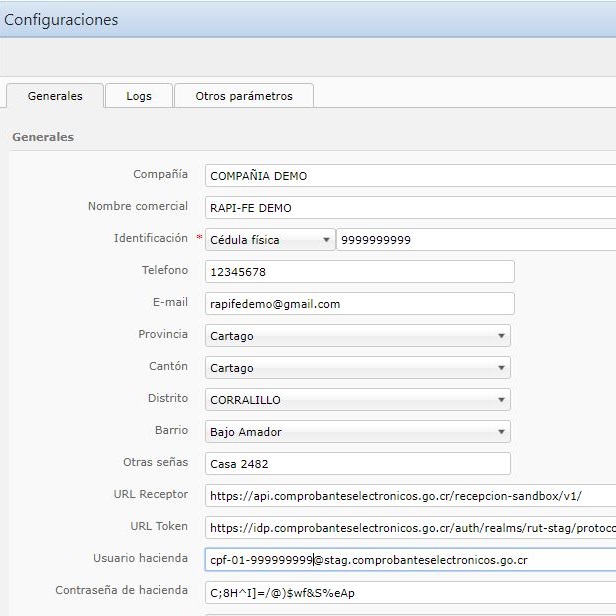Focus the Contraseña de hacienda field

click(410, 592)
